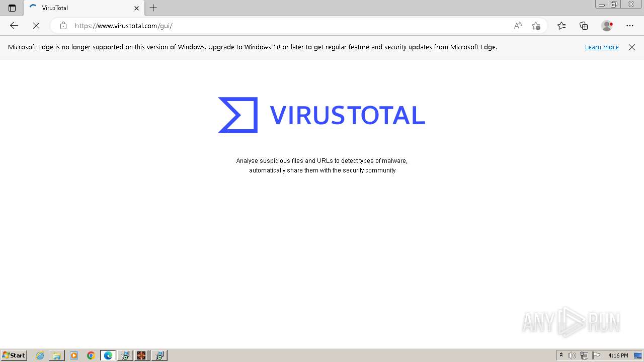Open Settings and more menu

pyautogui.click(x=630, y=26)
